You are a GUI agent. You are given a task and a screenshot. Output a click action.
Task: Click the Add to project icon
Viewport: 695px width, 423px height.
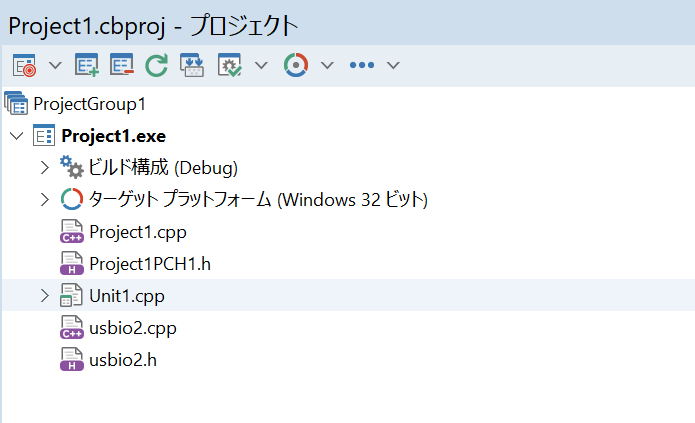[88, 65]
